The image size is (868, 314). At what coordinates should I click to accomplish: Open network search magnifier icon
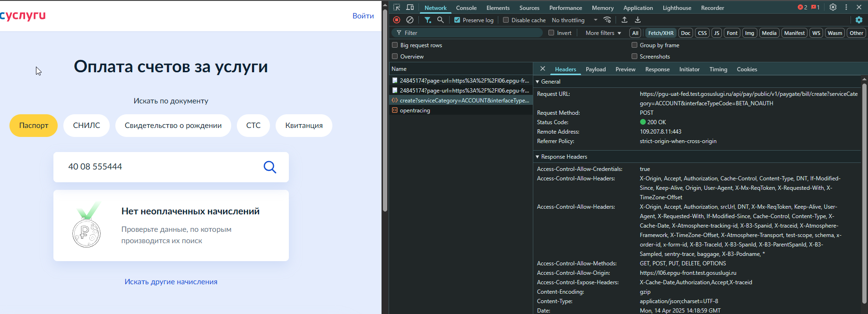click(x=441, y=20)
